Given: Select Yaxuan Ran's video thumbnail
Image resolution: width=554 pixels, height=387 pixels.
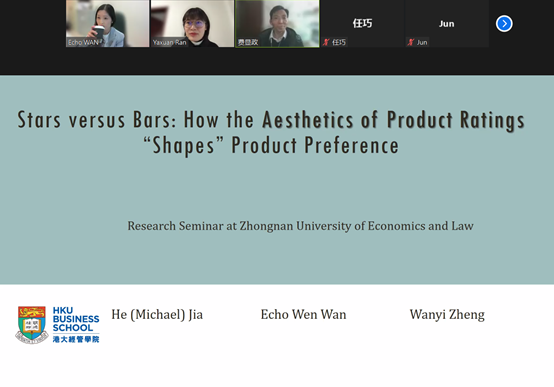Looking at the screenshot, I should click(192, 23).
